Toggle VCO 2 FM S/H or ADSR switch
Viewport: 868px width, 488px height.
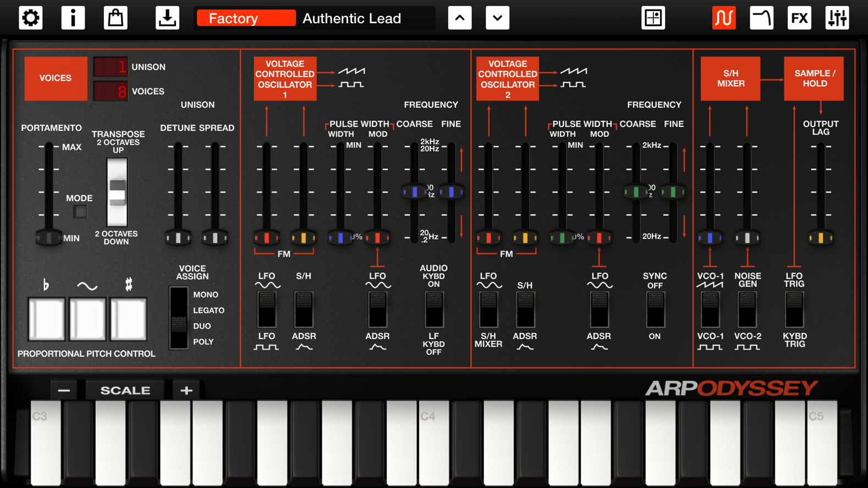[x=525, y=309]
